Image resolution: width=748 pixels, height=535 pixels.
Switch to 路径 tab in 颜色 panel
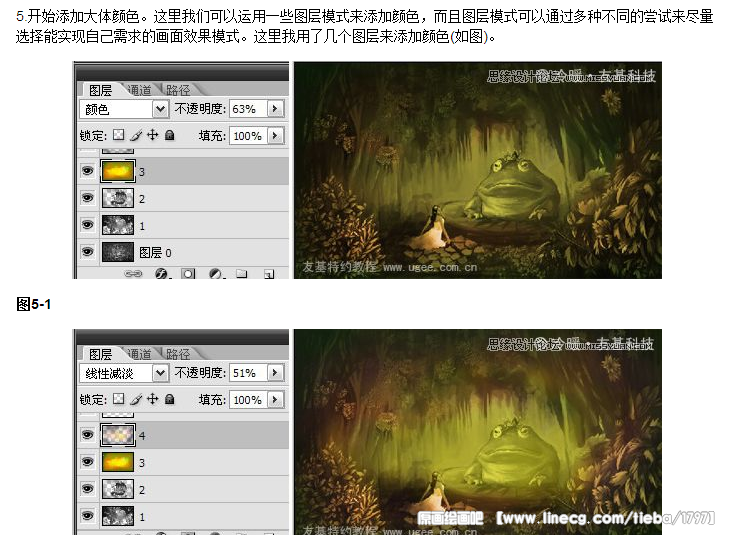point(178,90)
